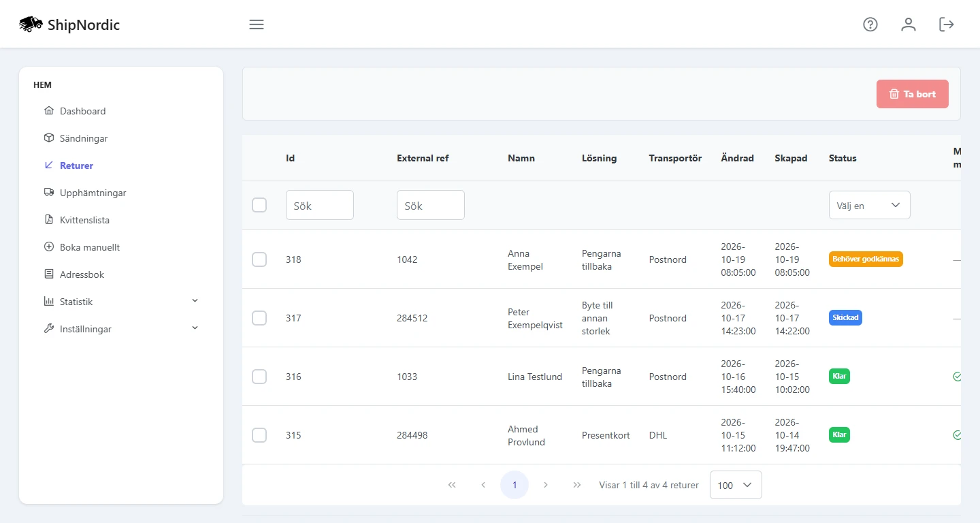Click the Sändningar package icon
980x523 pixels.
pos(48,138)
